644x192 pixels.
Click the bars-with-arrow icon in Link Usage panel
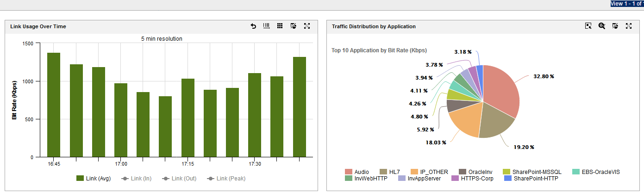[x=267, y=26]
